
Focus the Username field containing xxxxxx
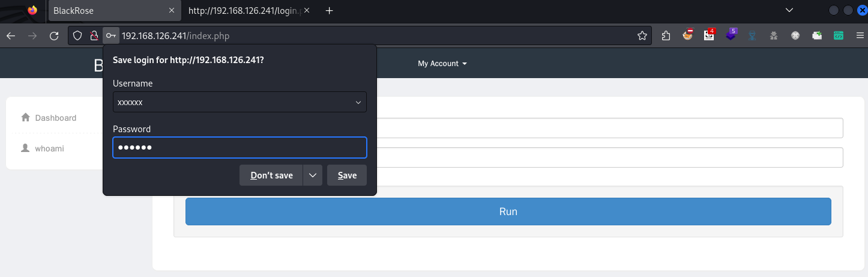[240, 102]
